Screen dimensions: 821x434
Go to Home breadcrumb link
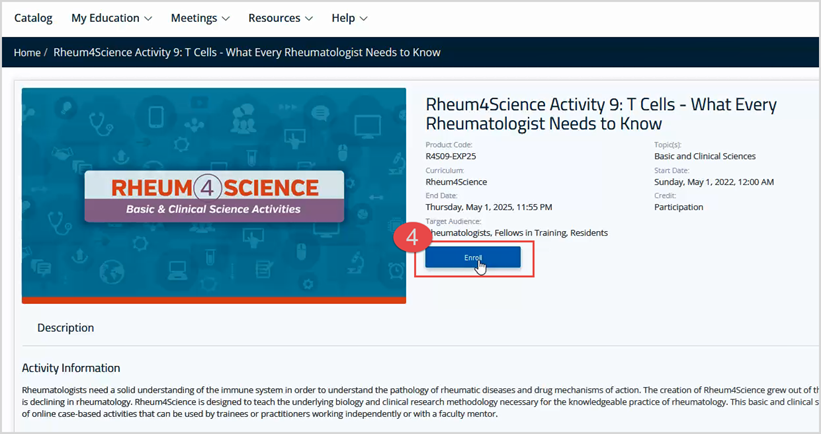click(27, 52)
